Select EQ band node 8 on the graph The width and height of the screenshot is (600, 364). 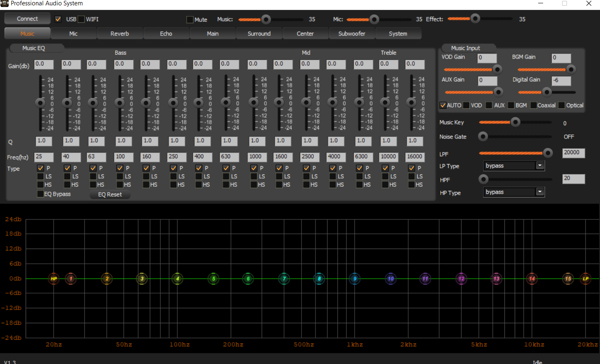(x=319, y=279)
